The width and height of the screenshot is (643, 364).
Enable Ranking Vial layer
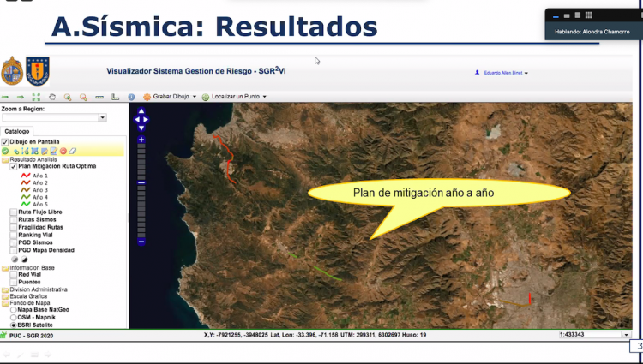click(14, 235)
